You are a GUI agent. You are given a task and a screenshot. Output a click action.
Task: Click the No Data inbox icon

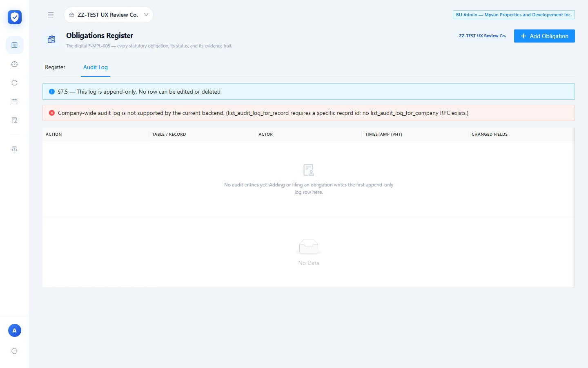point(309,247)
